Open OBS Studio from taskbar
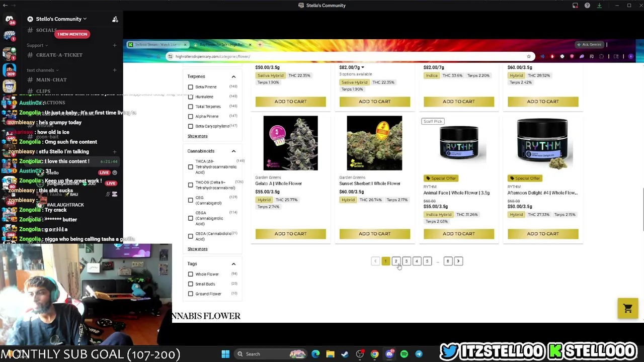The width and height of the screenshot is (644, 362). [x=360, y=354]
